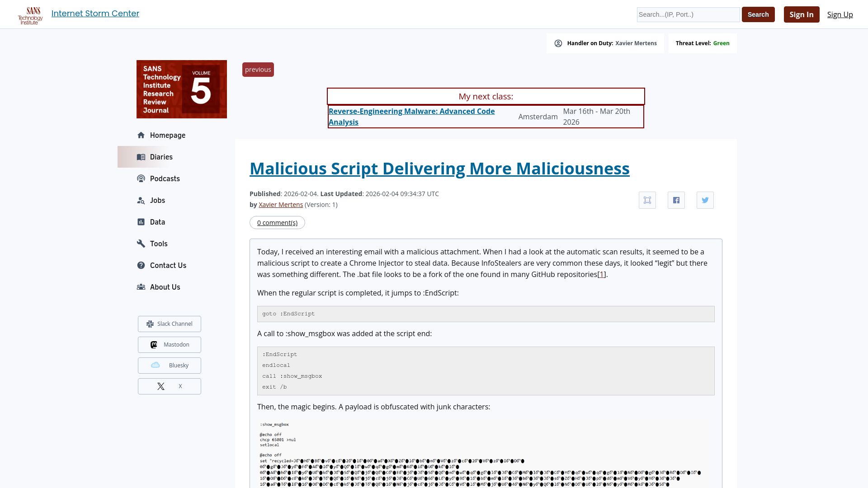
Task: Follow the site on Bluesky
Action: (169, 365)
